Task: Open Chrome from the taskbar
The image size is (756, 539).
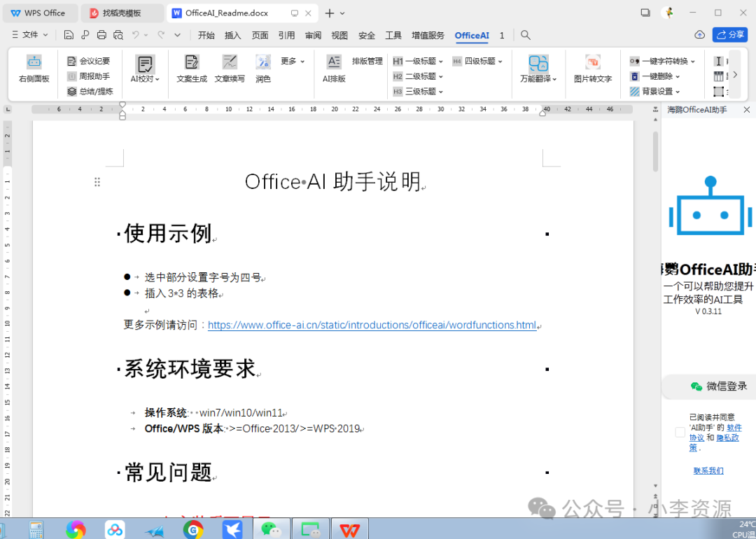Action: pyautogui.click(x=193, y=530)
